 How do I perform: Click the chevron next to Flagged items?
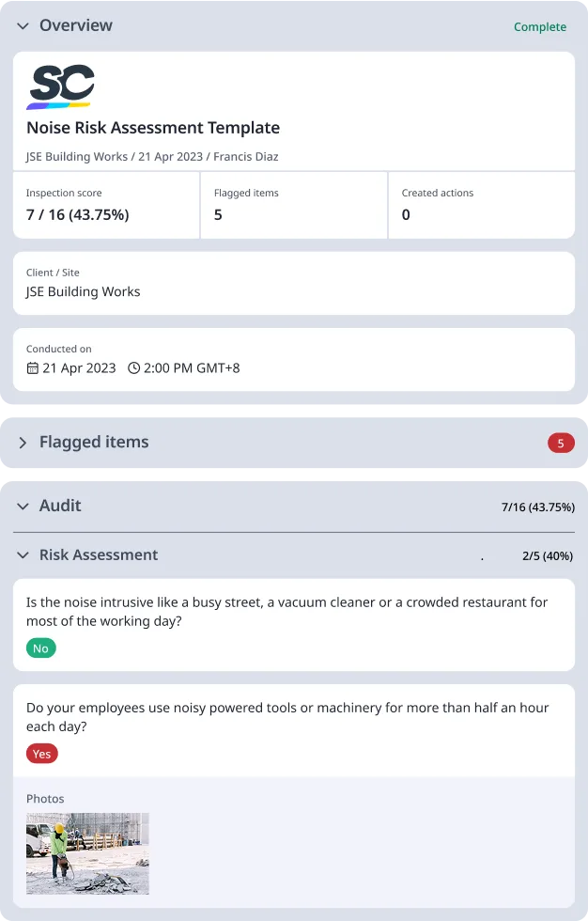pos(23,442)
